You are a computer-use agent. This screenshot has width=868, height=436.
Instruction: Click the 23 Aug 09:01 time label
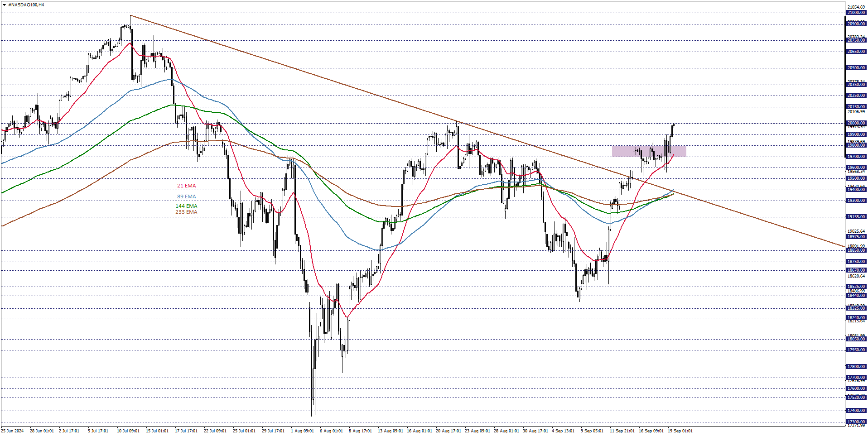[477, 431]
